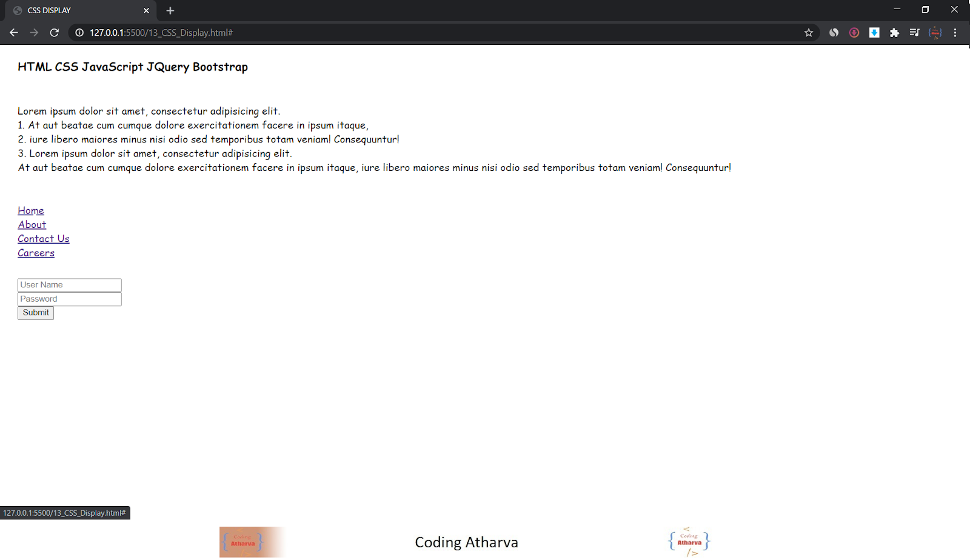Image resolution: width=970 pixels, height=560 pixels.
Task: Click the User Name input field
Action: click(69, 284)
